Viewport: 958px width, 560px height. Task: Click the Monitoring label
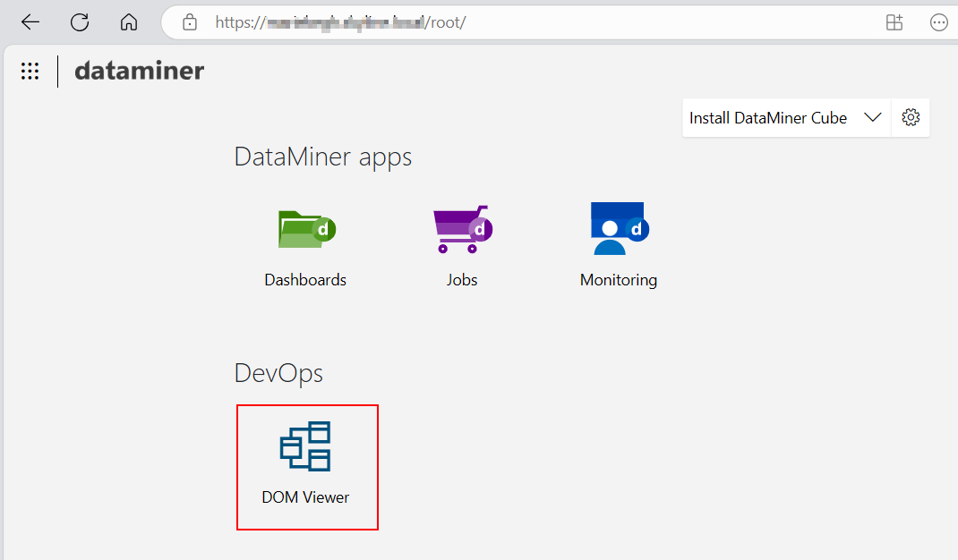click(x=619, y=280)
